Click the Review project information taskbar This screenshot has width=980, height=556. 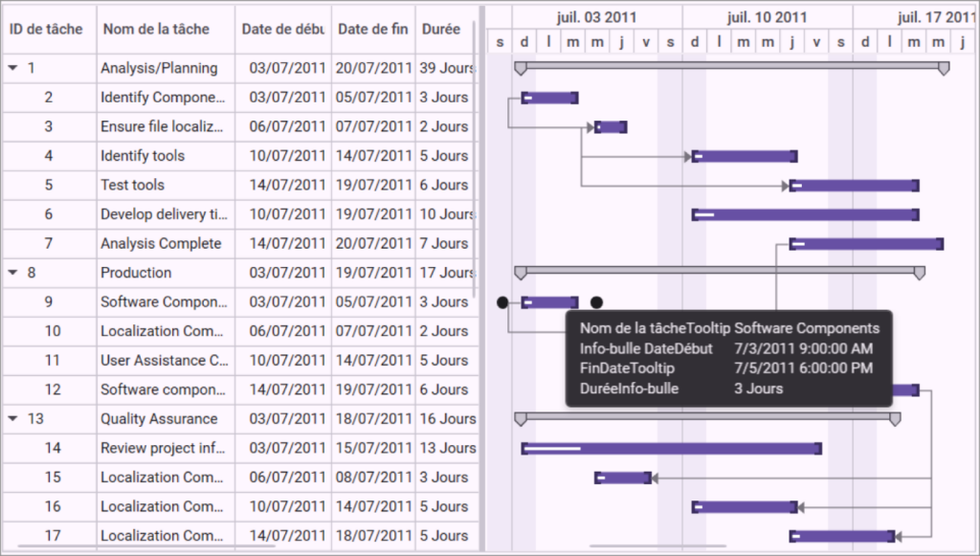pos(671,449)
